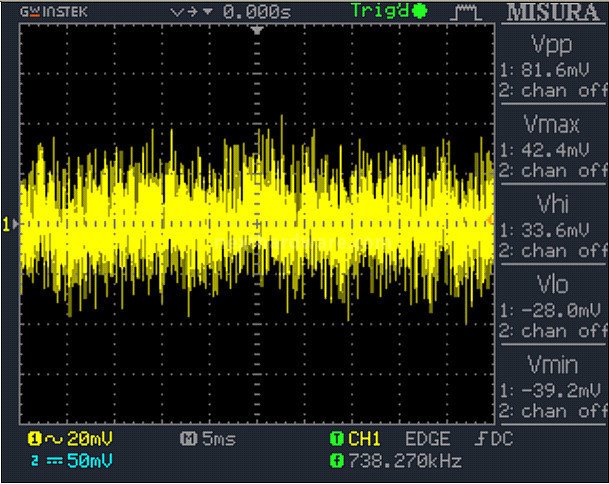Click the trigger position marker atop the grid
Viewport: 609px width, 484px height.
(257, 30)
